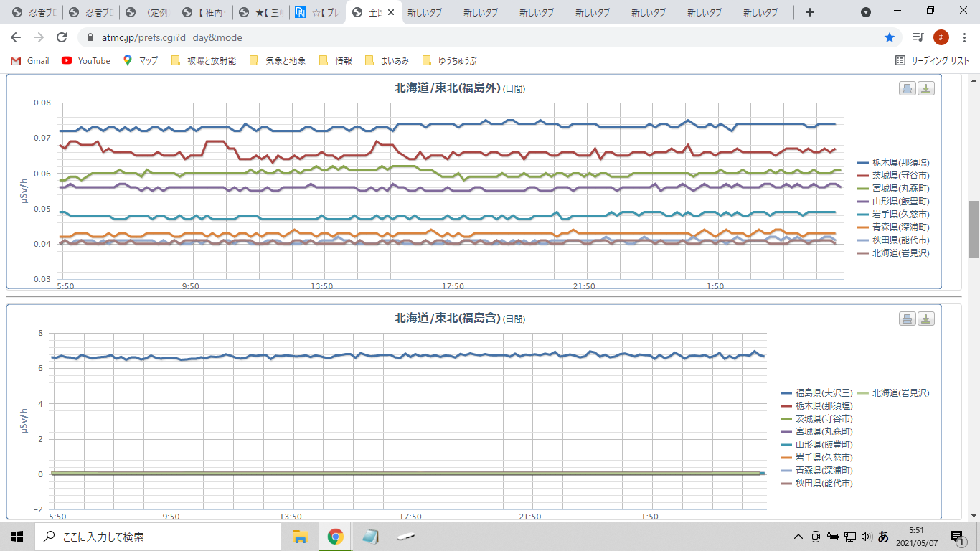This screenshot has width=980, height=551.
Task: Download the 北海道/東北(福島含) chart image
Action: pyautogui.click(x=926, y=319)
